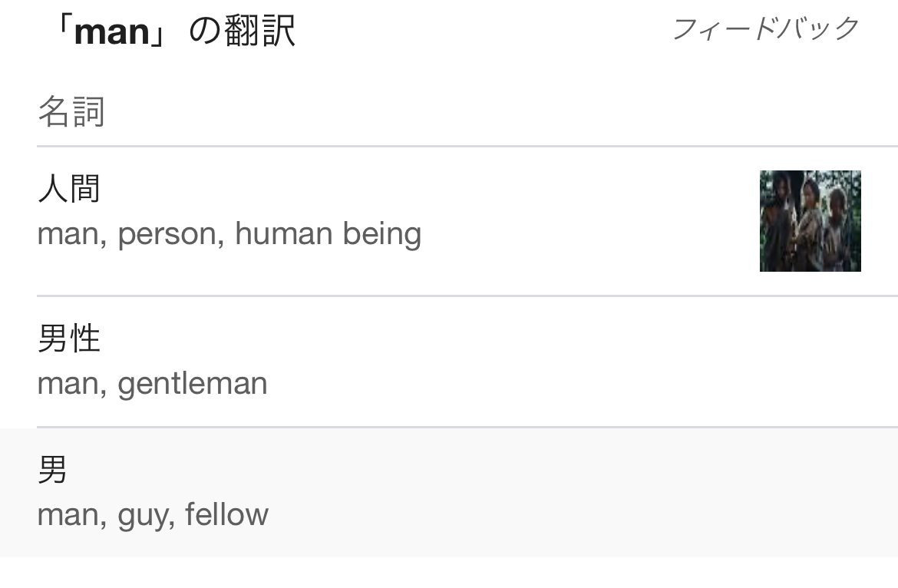This screenshot has height=588, width=898.
Task: Click the bold "man" word in the title
Action: coord(112,32)
